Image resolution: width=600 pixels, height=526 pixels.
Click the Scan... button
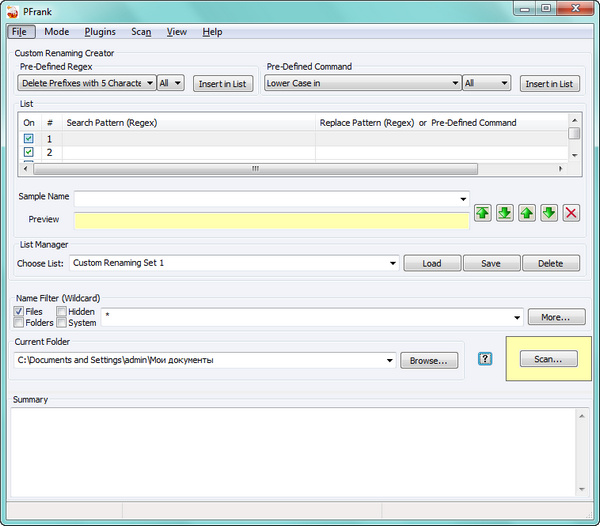(x=548, y=359)
